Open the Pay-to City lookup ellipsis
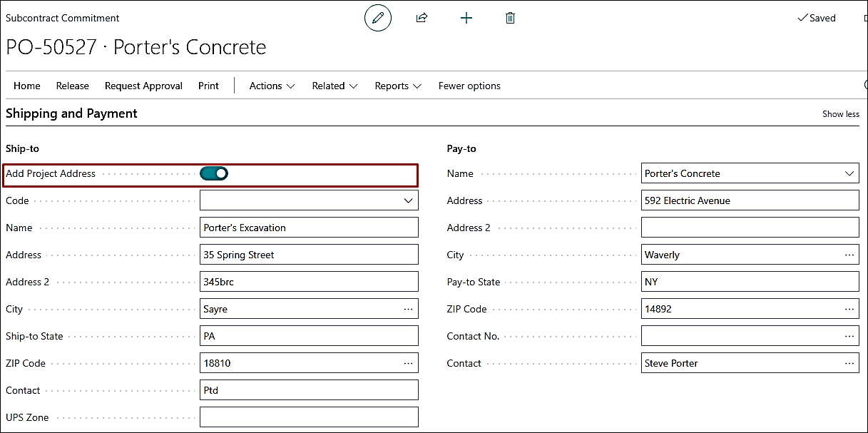 (x=849, y=255)
